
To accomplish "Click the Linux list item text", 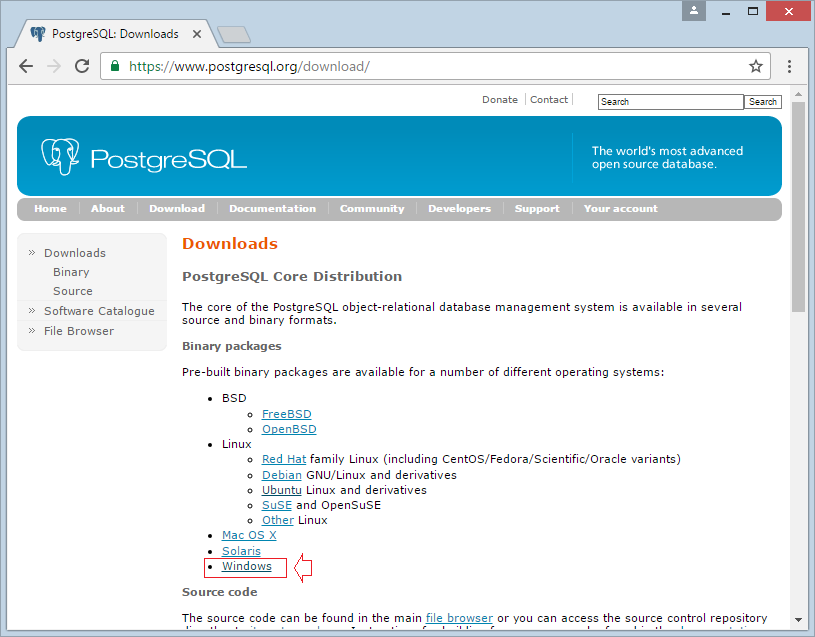I will [x=236, y=444].
